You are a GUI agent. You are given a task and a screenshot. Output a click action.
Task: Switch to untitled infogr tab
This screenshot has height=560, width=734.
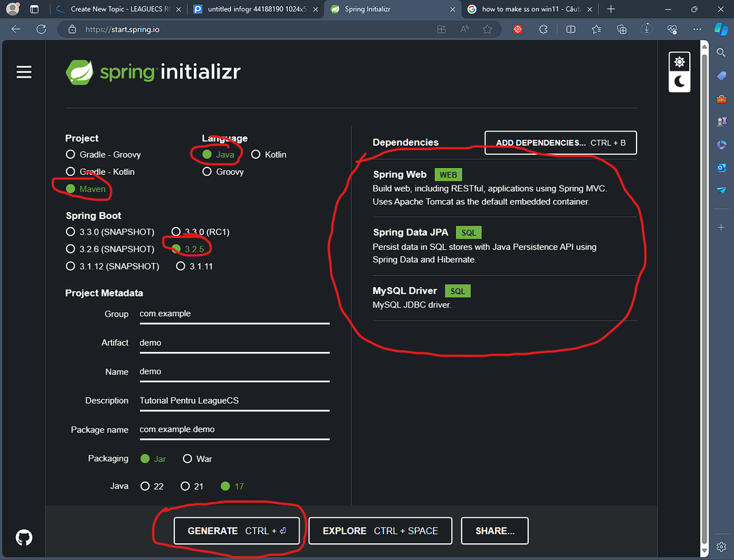[256, 9]
